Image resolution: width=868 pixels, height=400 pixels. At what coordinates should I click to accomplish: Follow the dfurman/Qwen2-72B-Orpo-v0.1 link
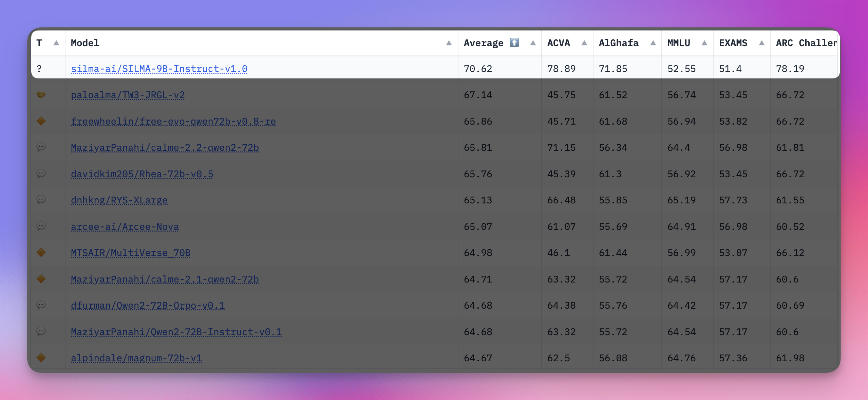coord(148,305)
